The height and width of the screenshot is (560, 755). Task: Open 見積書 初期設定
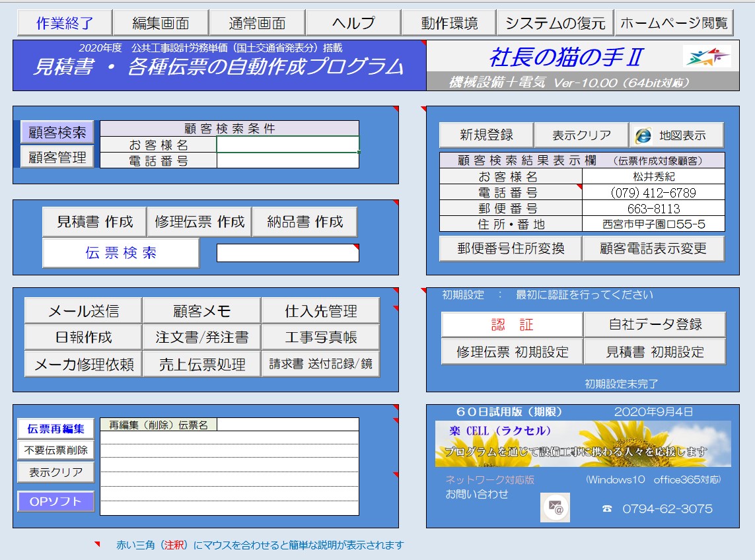pos(655,351)
